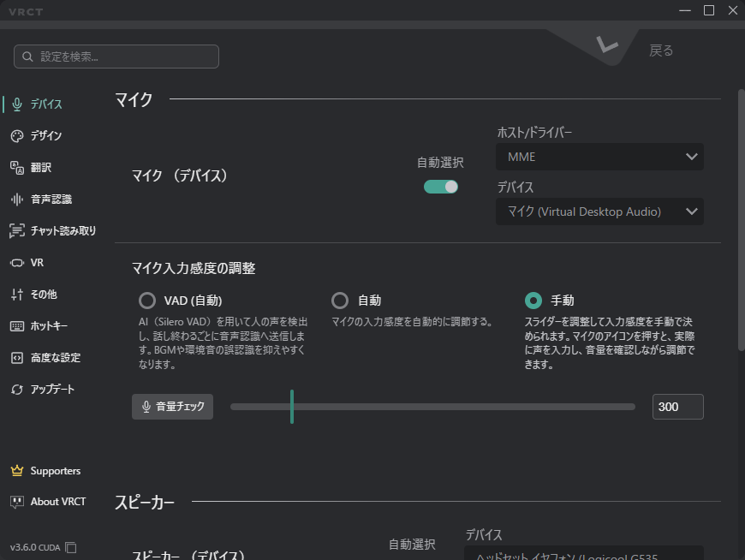
Task: Click the vertical scrollbar on the right
Action: pyautogui.click(x=742, y=220)
